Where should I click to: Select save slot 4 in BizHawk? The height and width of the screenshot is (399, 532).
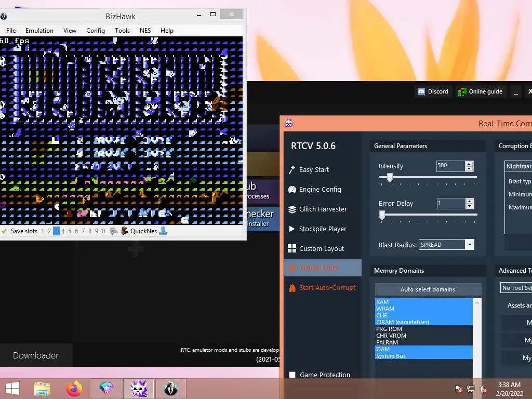pyautogui.click(x=63, y=231)
